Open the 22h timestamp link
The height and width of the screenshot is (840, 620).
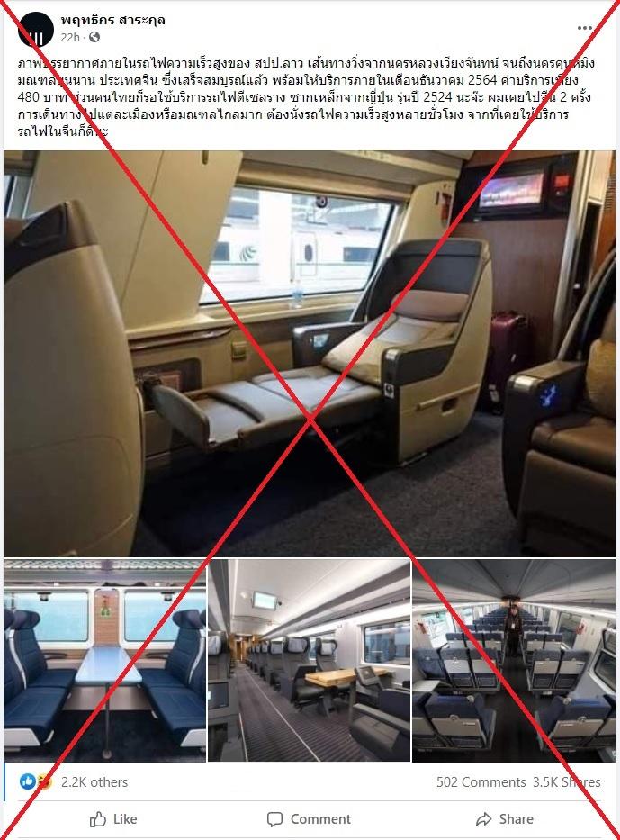click(x=70, y=37)
